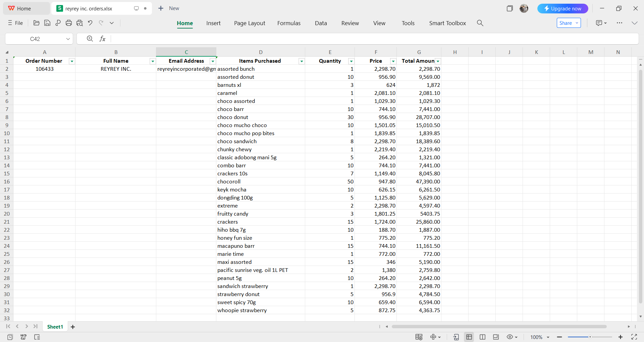Open the File menu
The width and height of the screenshot is (644, 342).
15,23
